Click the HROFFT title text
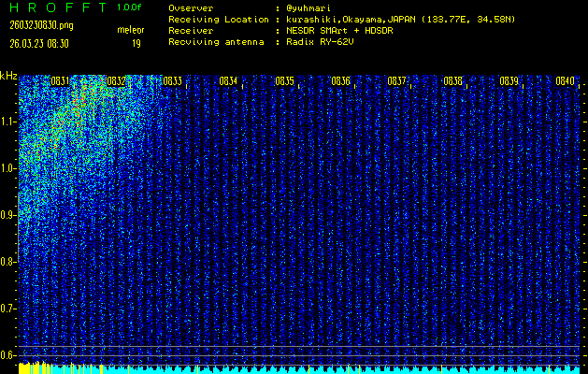 [56, 7]
